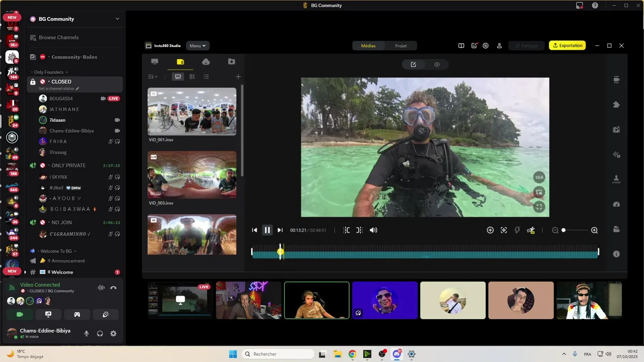Open the Community-Rules channel
644x362 pixels.
coord(74,57)
